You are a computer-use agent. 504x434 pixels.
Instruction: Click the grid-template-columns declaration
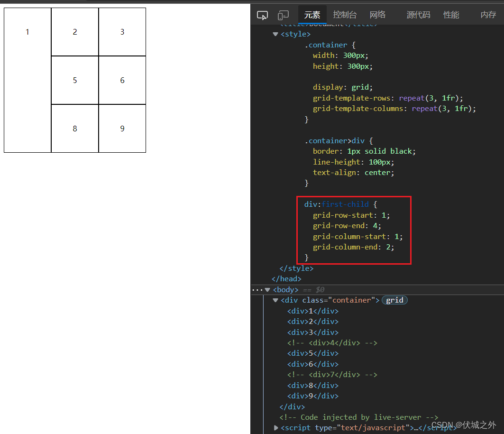click(x=394, y=109)
